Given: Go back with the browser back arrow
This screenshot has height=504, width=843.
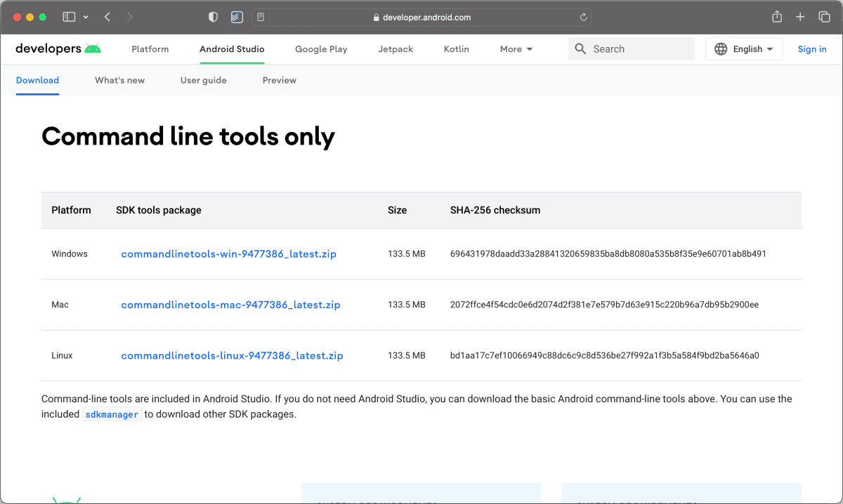Looking at the screenshot, I should [107, 17].
